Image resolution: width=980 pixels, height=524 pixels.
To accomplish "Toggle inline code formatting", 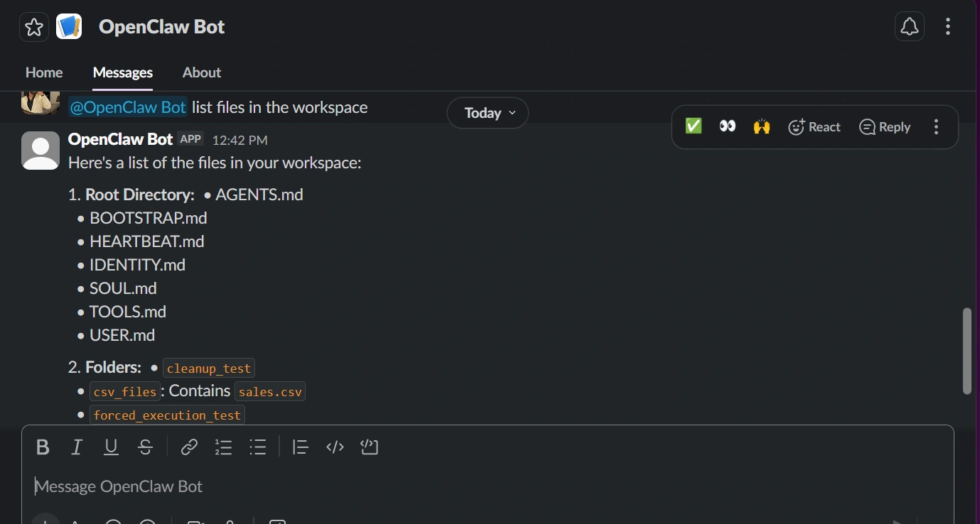I will pyautogui.click(x=335, y=447).
